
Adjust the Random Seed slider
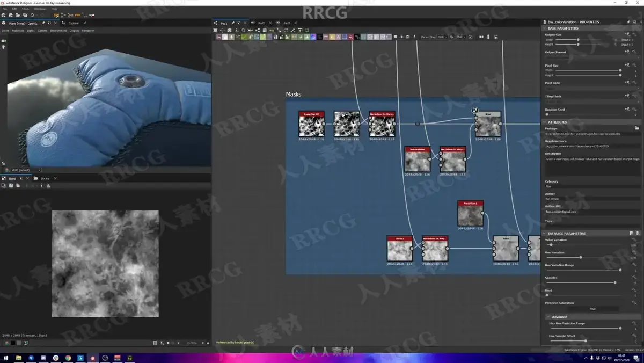click(583, 114)
